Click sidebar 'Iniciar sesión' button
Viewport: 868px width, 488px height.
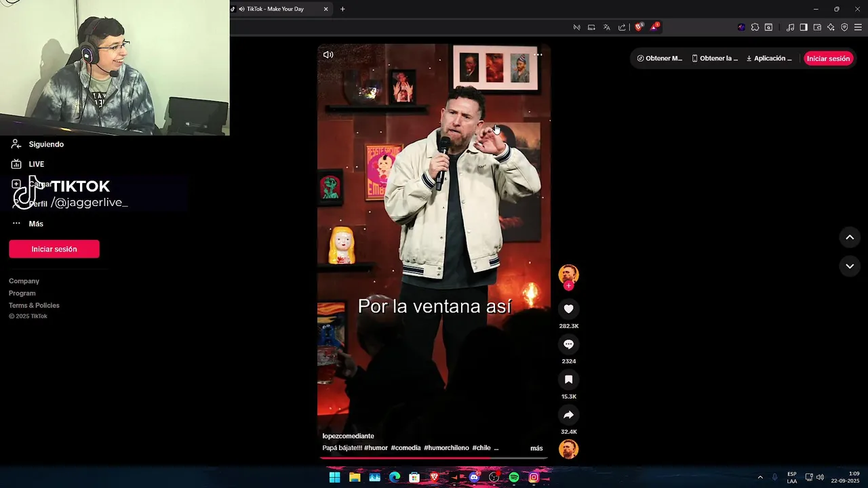(x=54, y=249)
